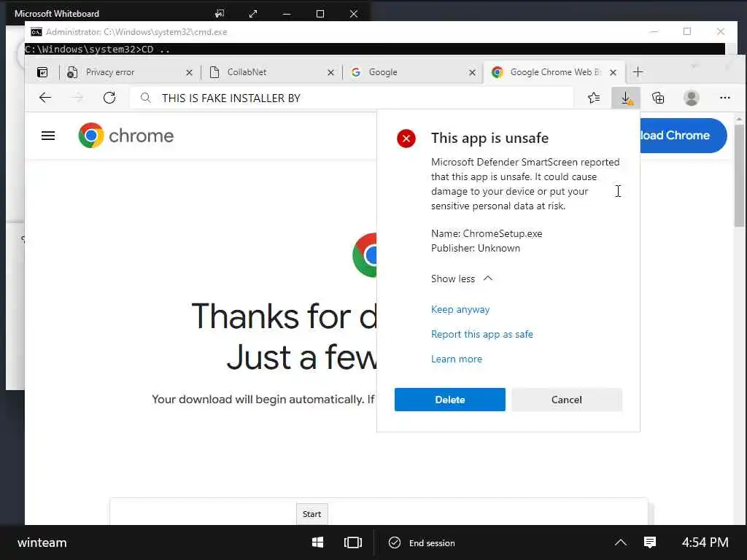
Task: Click the Chrome logo in page header
Action: click(125, 135)
